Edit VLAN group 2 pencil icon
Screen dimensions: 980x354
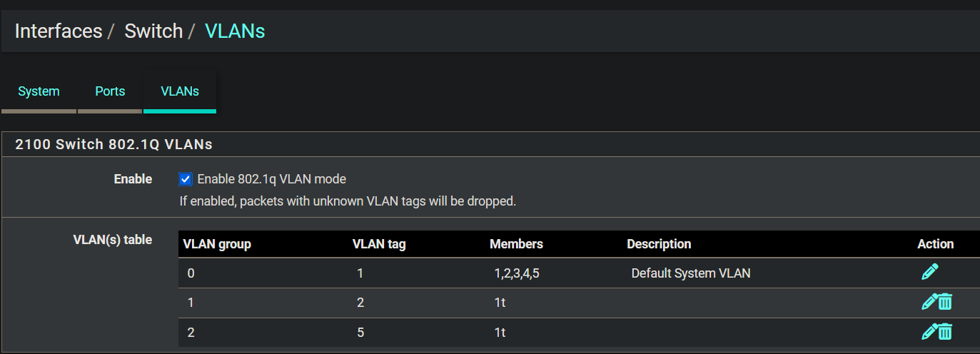[929, 331]
